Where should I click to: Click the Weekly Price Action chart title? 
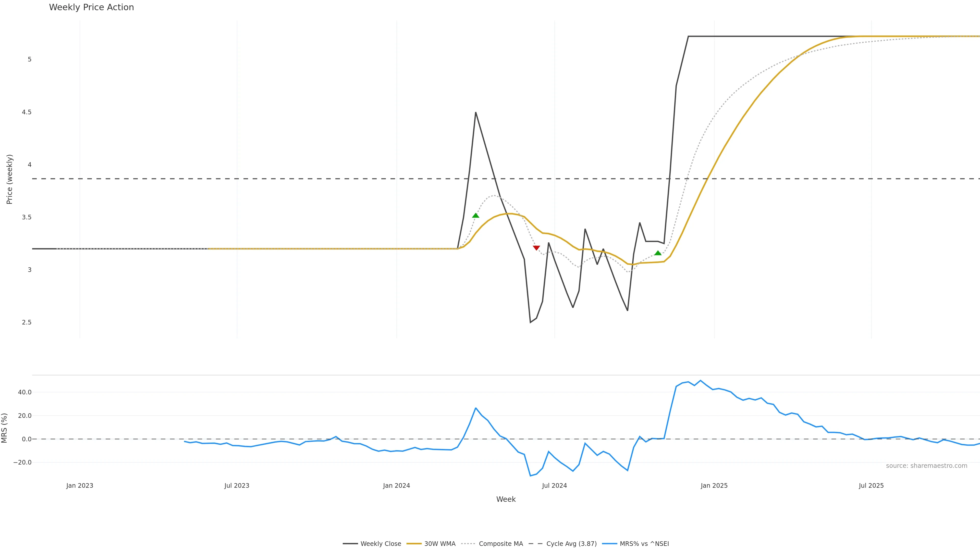pyautogui.click(x=91, y=7)
